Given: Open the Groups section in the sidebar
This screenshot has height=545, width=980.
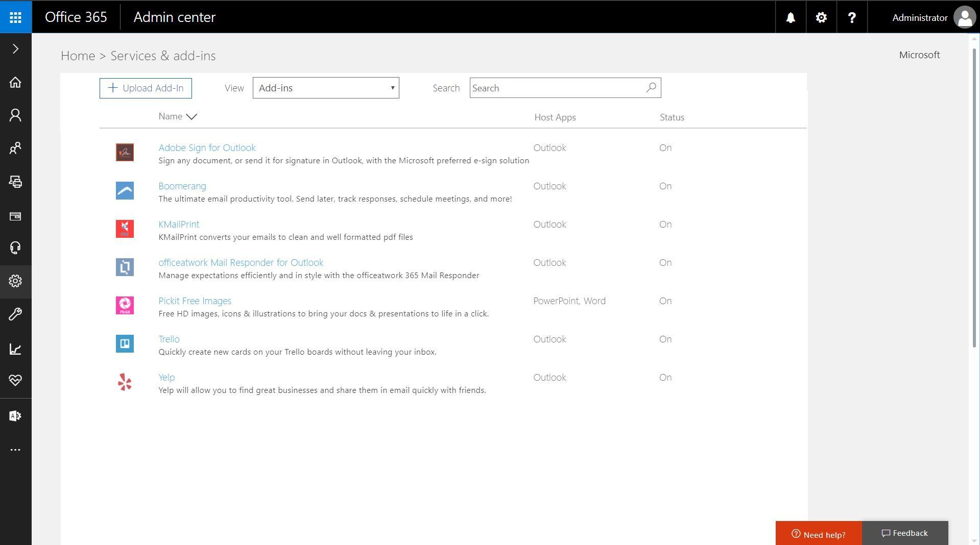Looking at the screenshot, I should point(15,148).
